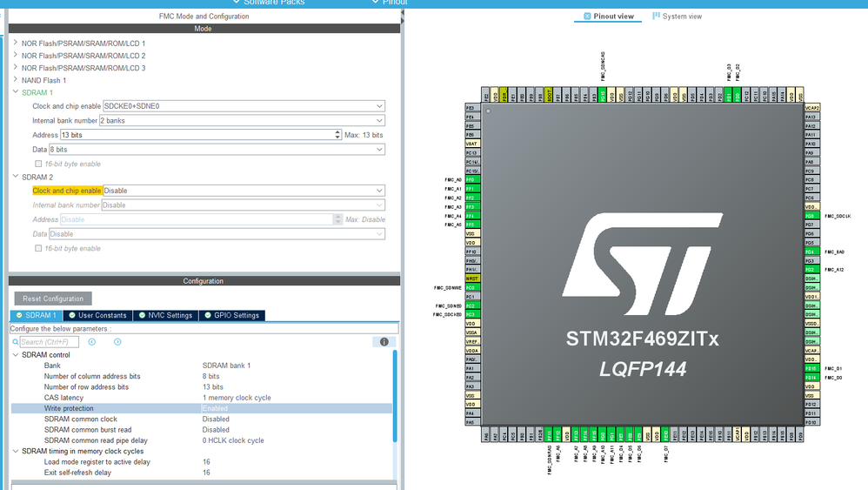
Task: Switch to Pinout view
Action: coord(608,16)
